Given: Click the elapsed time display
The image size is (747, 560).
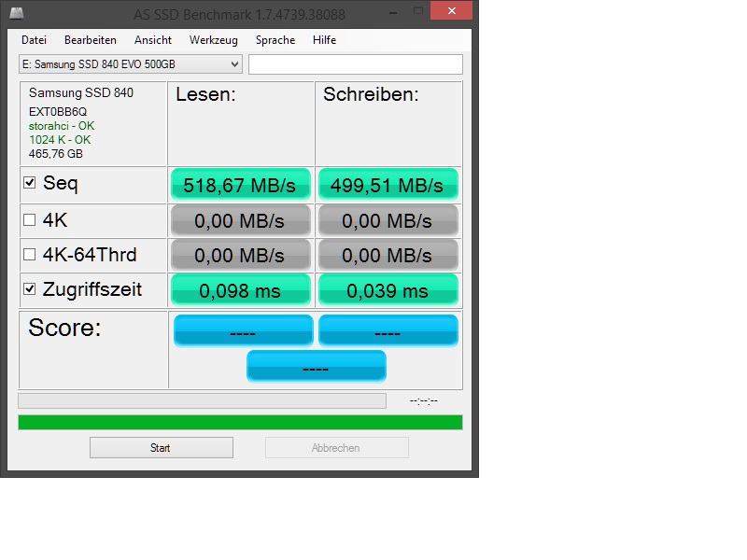Looking at the screenshot, I should (x=424, y=401).
